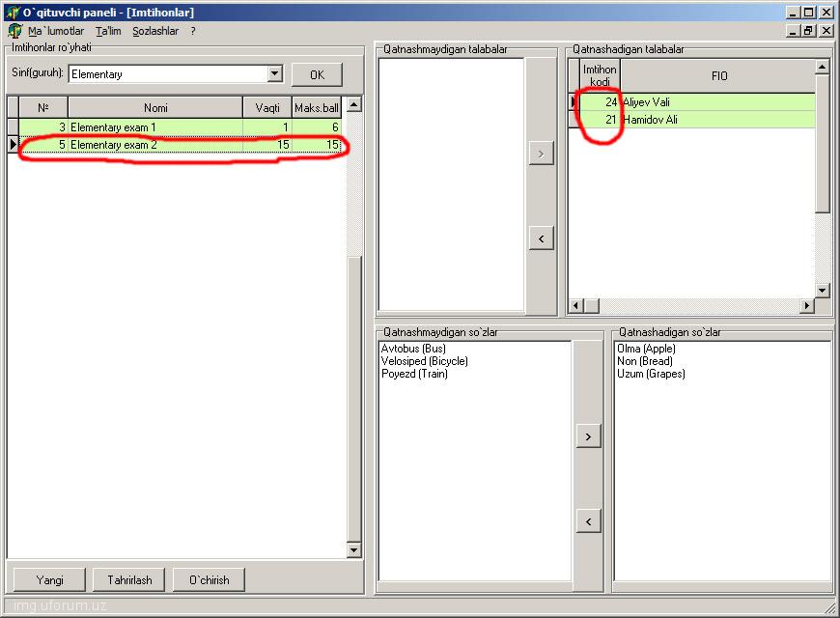Open the Ta`lim menu
The image size is (840, 618).
[108, 31]
